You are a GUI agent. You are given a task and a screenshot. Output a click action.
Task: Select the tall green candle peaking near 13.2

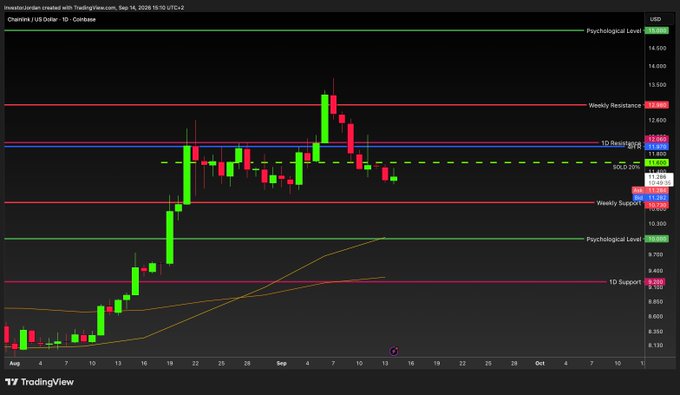coord(324,118)
